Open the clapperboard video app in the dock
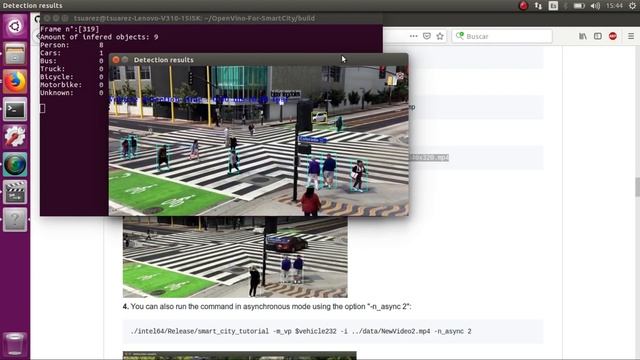This screenshot has height=360, width=640. (15, 192)
